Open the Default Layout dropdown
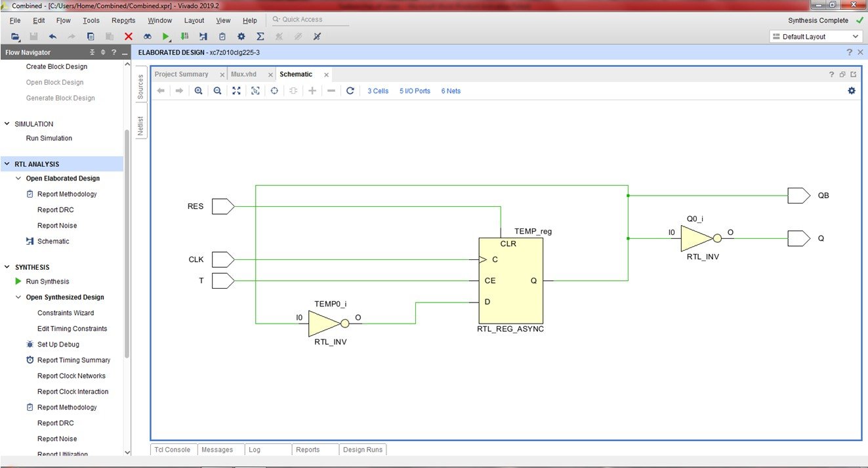 (x=816, y=37)
